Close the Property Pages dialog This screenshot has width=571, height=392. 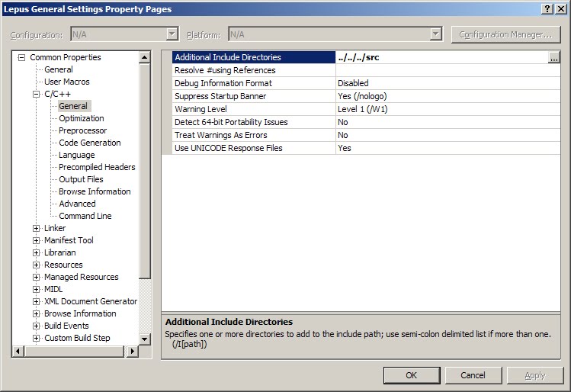point(561,8)
